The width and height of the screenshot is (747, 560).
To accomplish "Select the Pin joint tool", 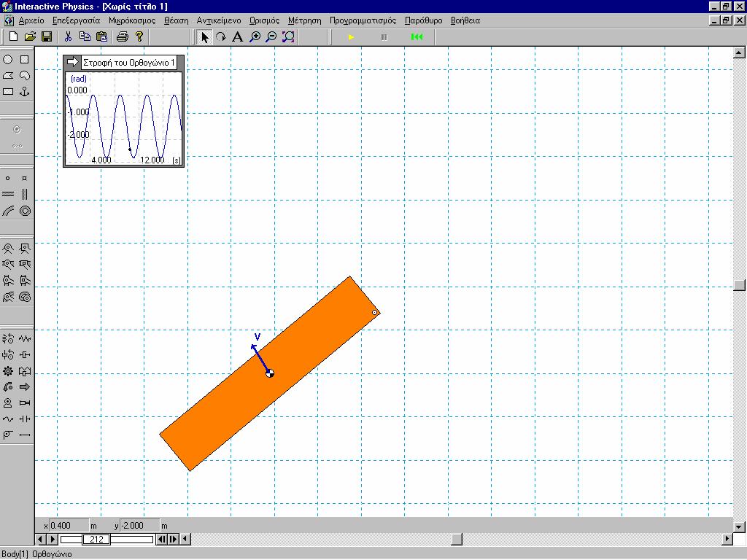I will coord(8,249).
